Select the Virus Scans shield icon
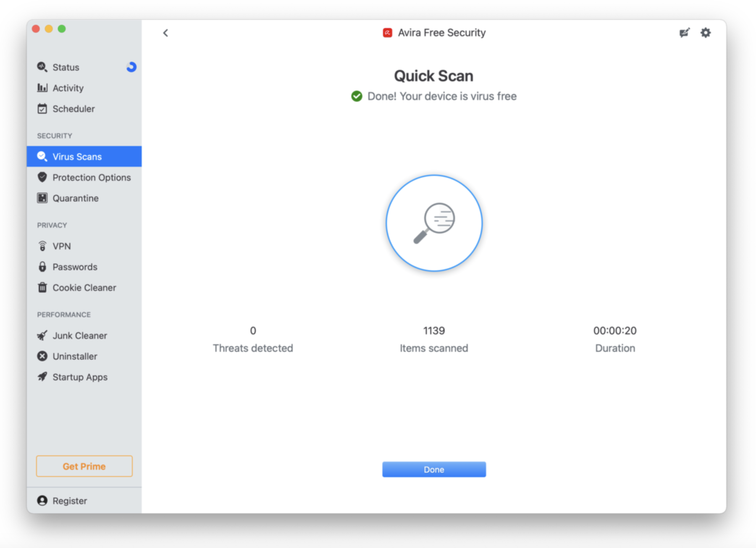 pos(42,156)
